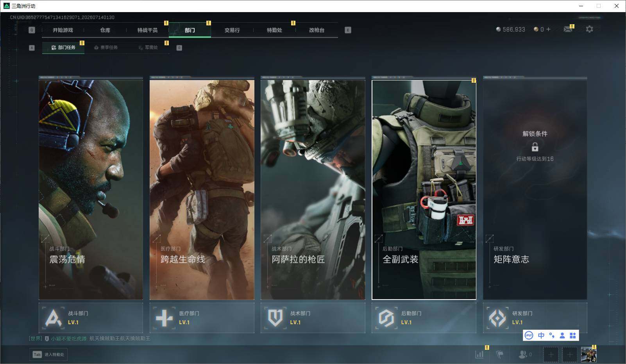Select the 部门 tab

190,30
